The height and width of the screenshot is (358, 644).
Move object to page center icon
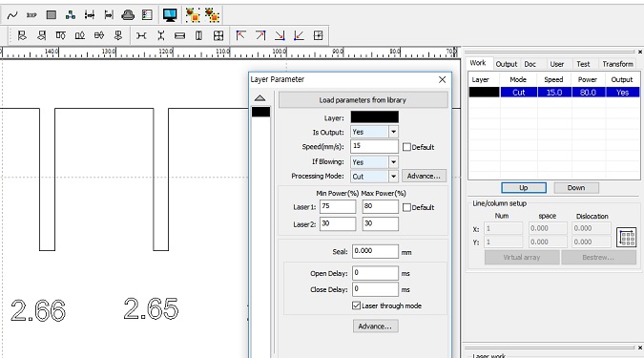[319, 35]
